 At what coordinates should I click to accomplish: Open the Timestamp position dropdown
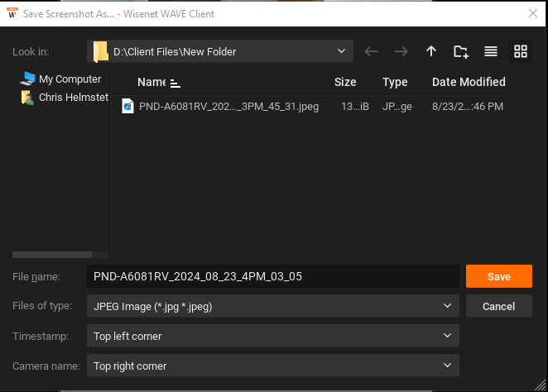273,336
